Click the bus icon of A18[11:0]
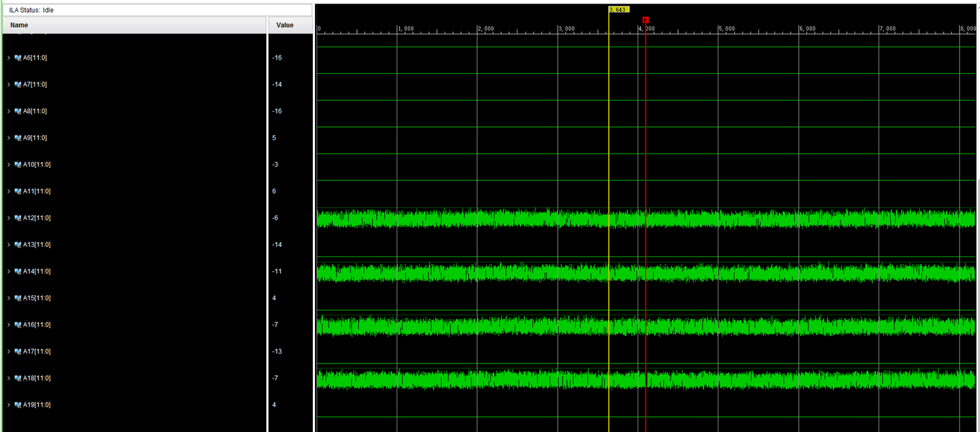Screen dimensions: 980x432 point(18,379)
